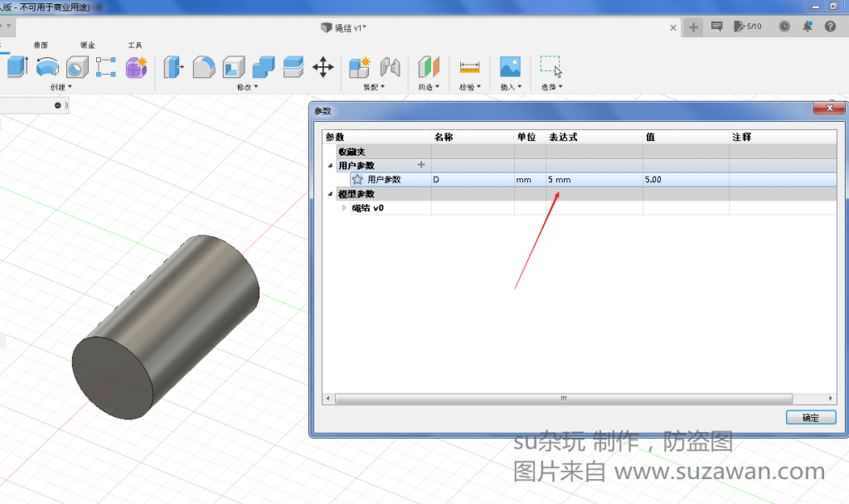Choose the Hole tool icon
This screenshot has height=504, width=849.
[x=77, y=68]
